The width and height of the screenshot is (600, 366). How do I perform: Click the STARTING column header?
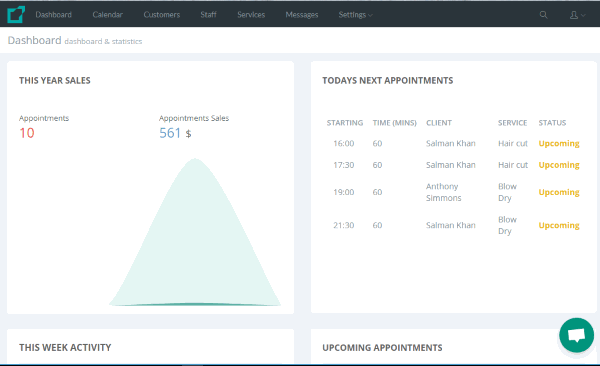(345, 123)
